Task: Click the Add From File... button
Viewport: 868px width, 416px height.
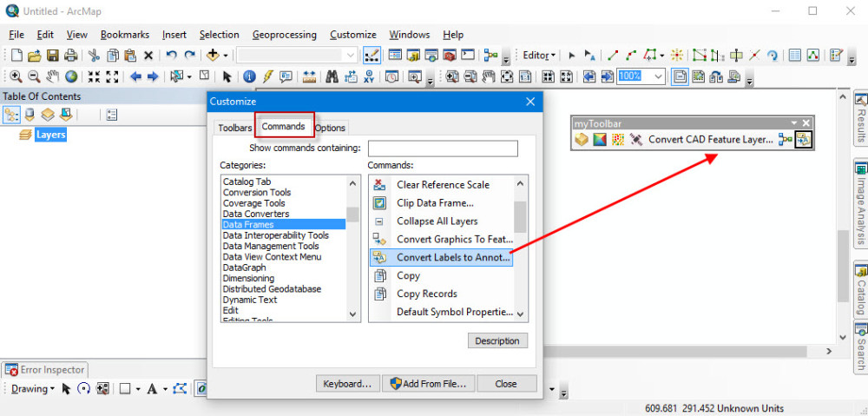Action: (x=429, y=383)
